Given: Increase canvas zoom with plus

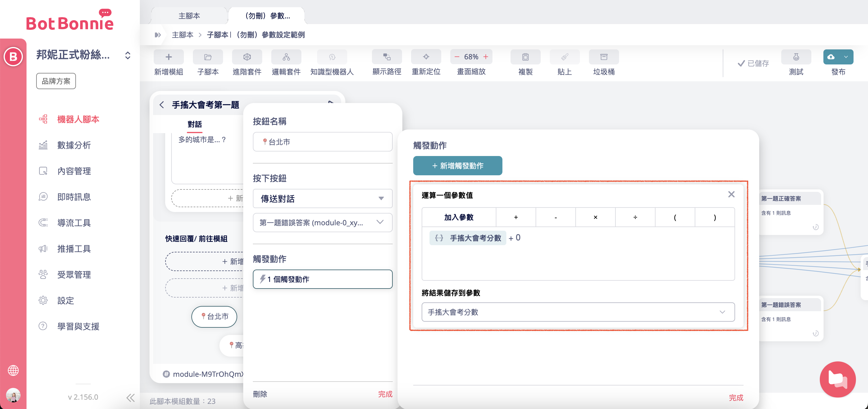Looking at the screenshot, I should [x=486, y=57].
